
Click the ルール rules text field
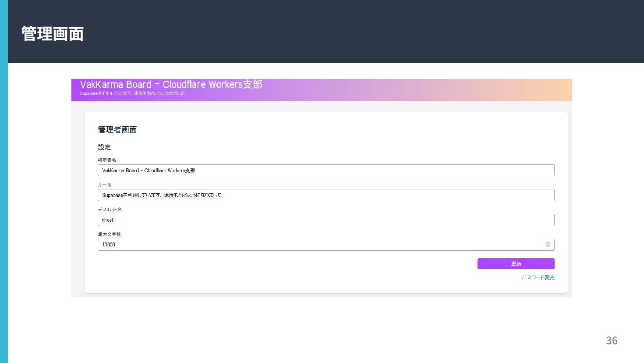click(x=326, y=195)
